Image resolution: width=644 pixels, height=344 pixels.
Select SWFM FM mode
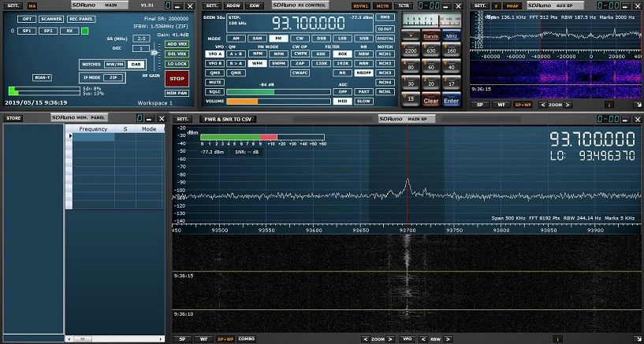(279, 64)
